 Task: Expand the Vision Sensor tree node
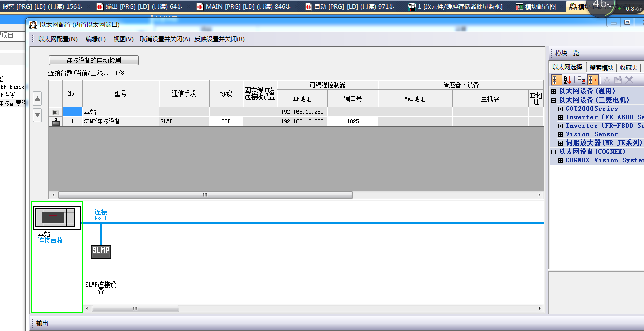(561, 134)
